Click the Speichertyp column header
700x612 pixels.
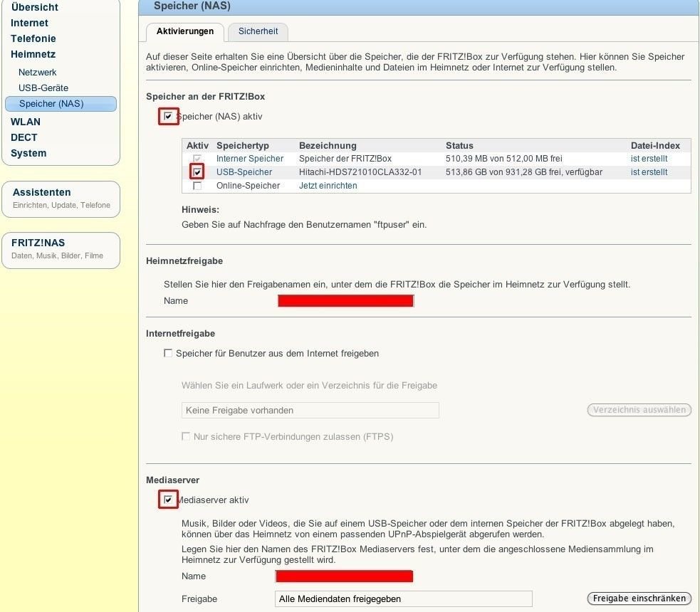point(243,145)
